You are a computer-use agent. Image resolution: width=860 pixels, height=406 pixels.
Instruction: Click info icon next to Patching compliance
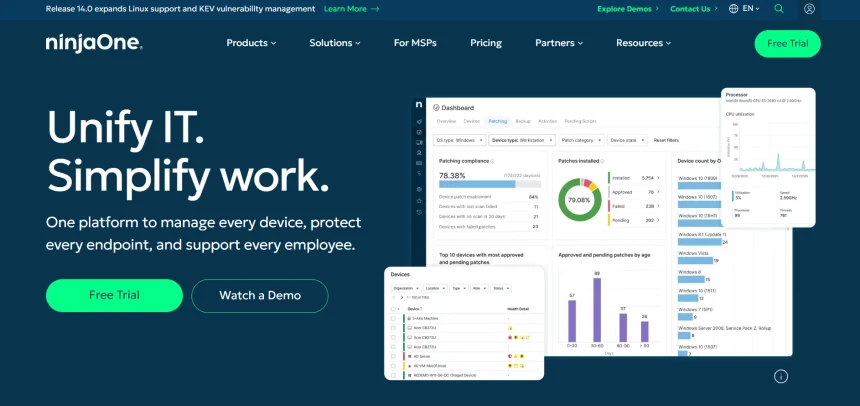click(x=492, y=161)
